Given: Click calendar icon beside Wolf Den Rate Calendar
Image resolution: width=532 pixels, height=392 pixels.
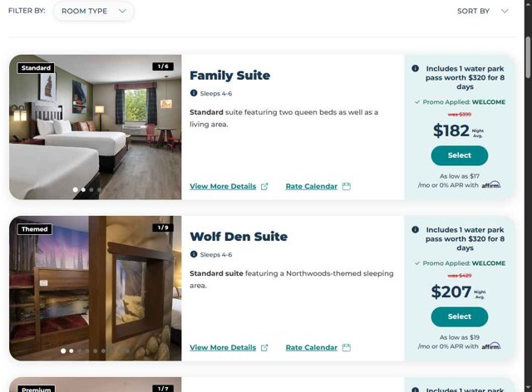Looking at the screenshot, I should pyautogui.click(x=346, y=347).
